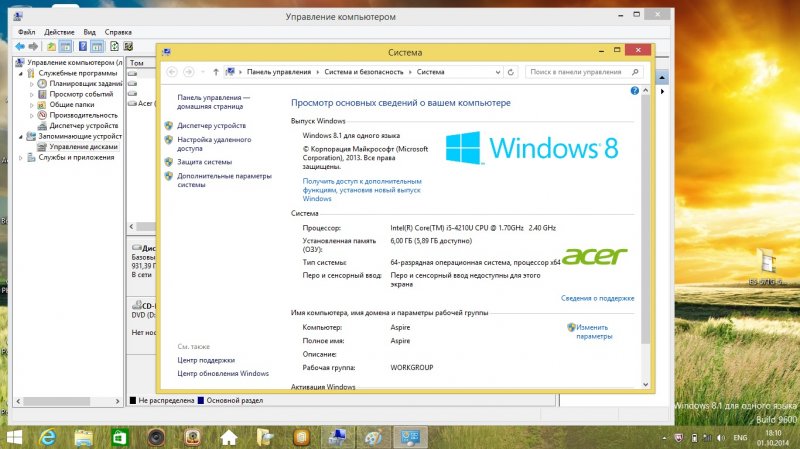The image size is (800, 449).
Task: Open Панель управления домашняя страница link
Action: 213,102
